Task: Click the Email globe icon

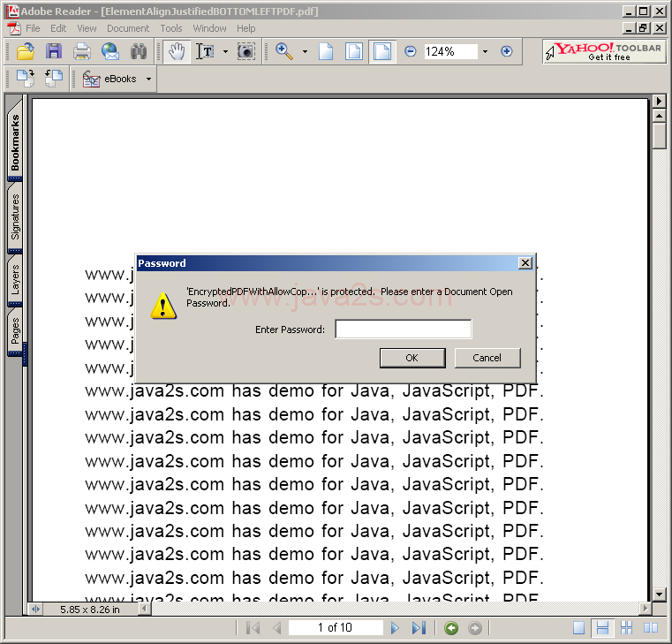Action: 110,51
